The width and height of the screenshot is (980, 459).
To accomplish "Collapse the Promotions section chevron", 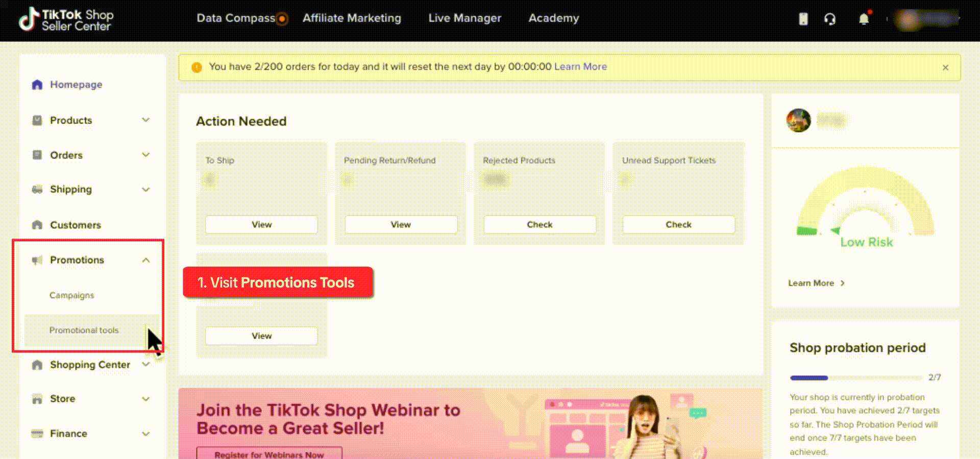I will [x=145, y=260].
